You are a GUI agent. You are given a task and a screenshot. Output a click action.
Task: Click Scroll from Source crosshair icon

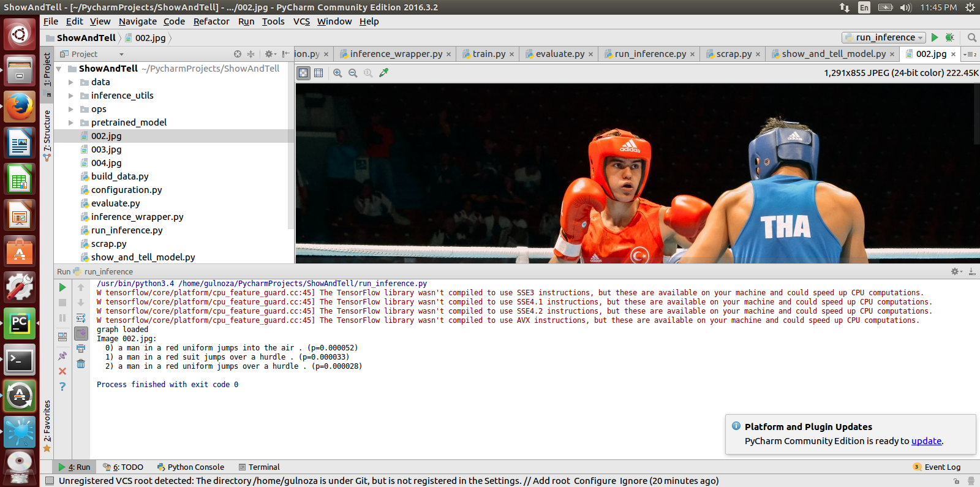pyautogui.click(x=238, y=54)
